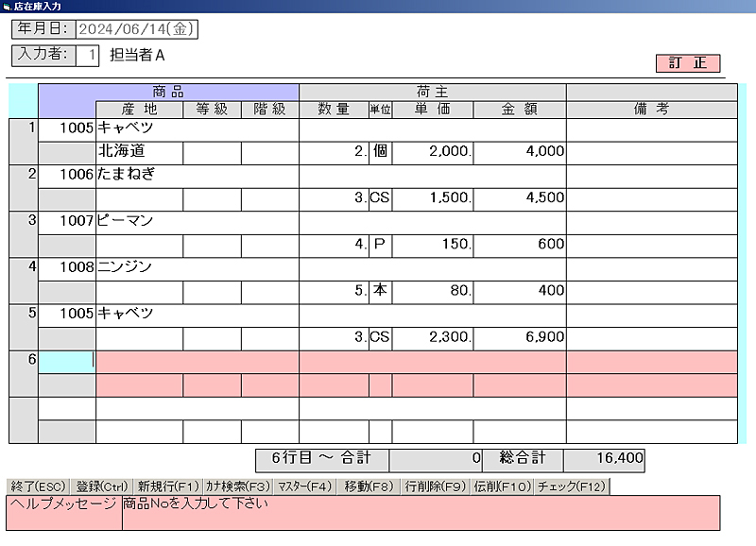This screenshot has width=756, height=546.
Task: Click the row 6 product number cell
Action: (x=66, y=360)
